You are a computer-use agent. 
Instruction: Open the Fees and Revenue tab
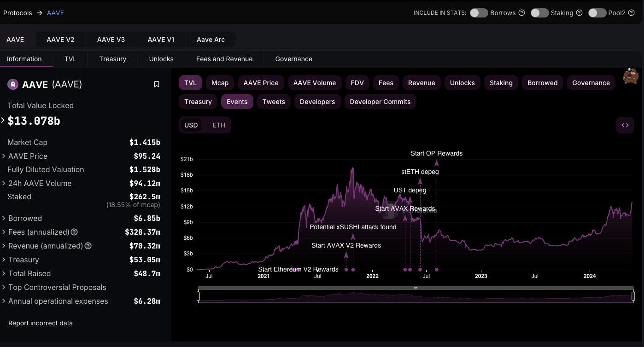point(224,59)
